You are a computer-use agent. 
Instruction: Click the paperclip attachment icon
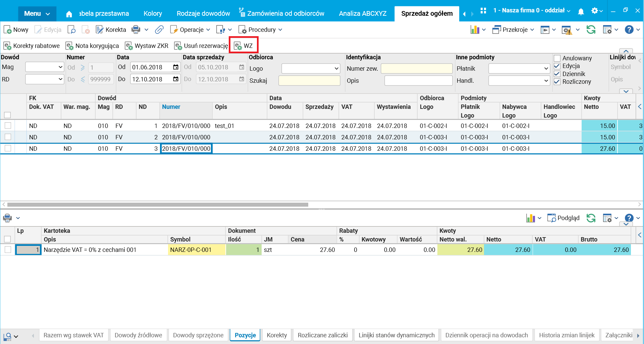pos(159,29)
